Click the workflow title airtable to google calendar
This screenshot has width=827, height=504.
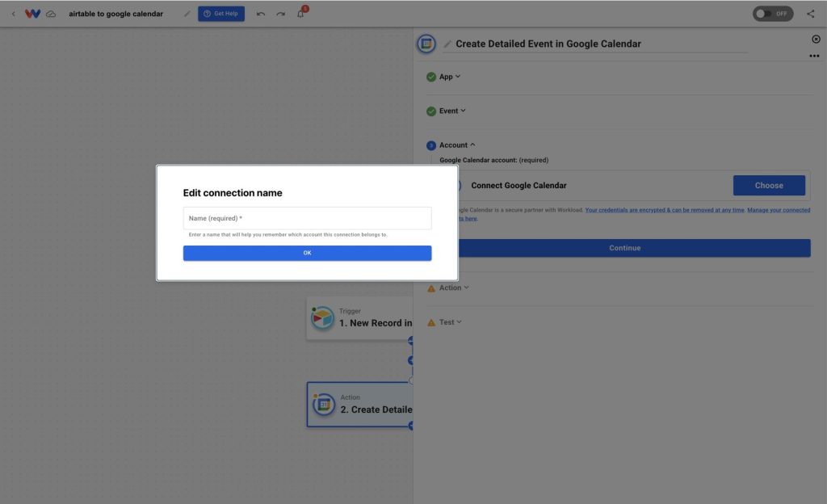(x=116, y=14)
